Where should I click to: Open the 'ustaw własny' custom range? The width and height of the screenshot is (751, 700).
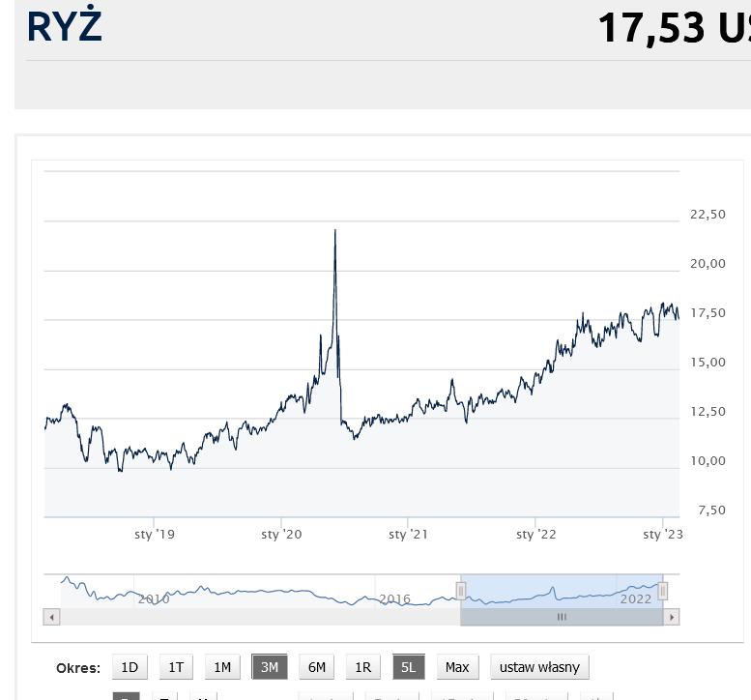click(539, 667)
